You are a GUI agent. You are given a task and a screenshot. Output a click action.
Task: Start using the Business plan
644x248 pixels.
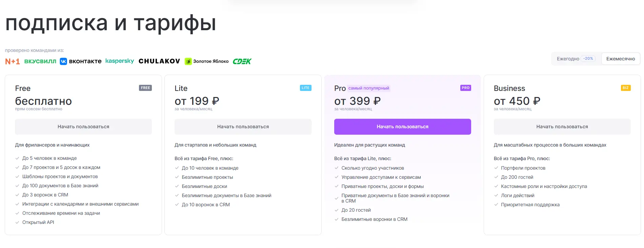coord(562,127)
